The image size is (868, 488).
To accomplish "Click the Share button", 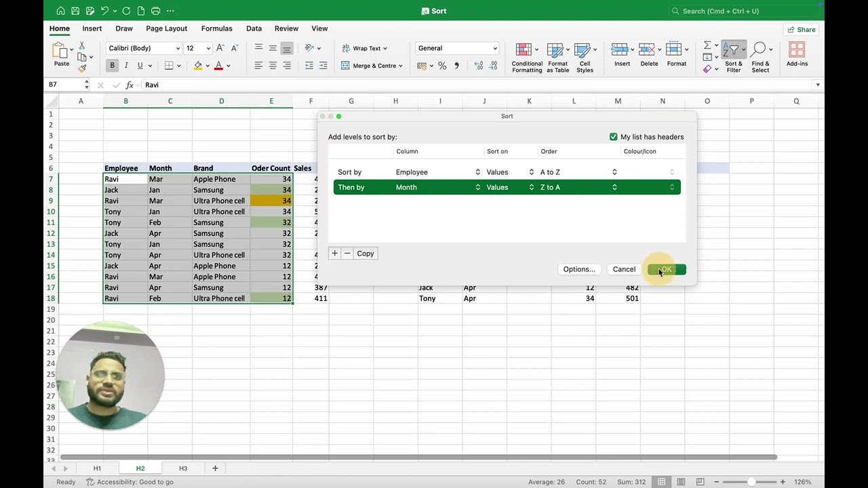I will tap(801, 29).
